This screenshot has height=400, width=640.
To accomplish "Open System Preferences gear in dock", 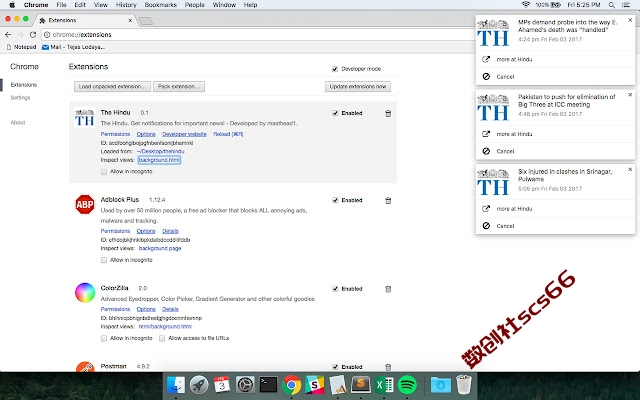I will 245,384.
